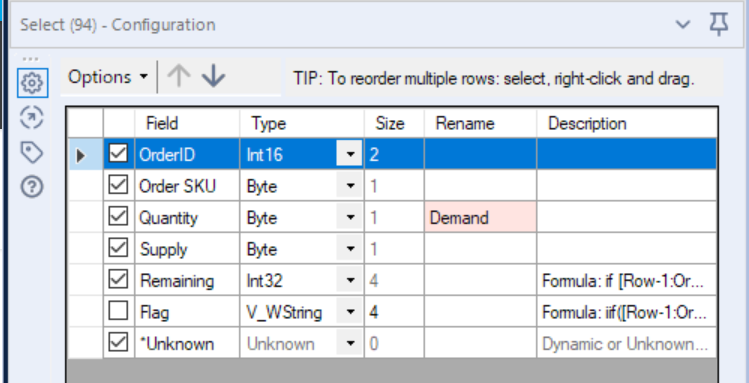The width and height of the screenshot is (749, 383).
Task: Uncheck the Order SKU field checkbox
Action: coord(118,185)
